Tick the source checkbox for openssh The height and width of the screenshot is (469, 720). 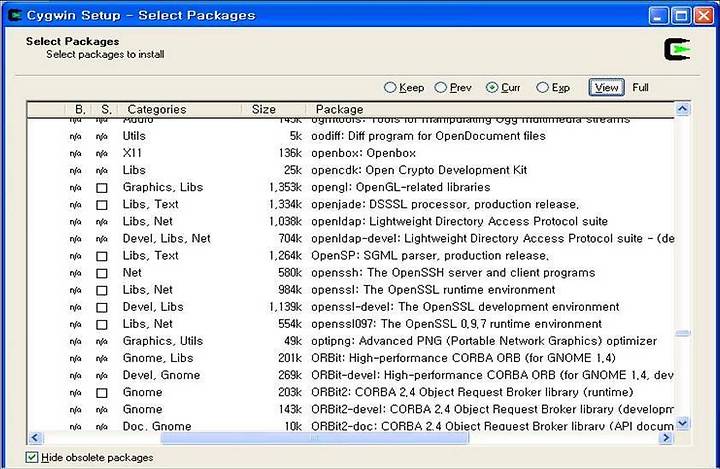102,273
